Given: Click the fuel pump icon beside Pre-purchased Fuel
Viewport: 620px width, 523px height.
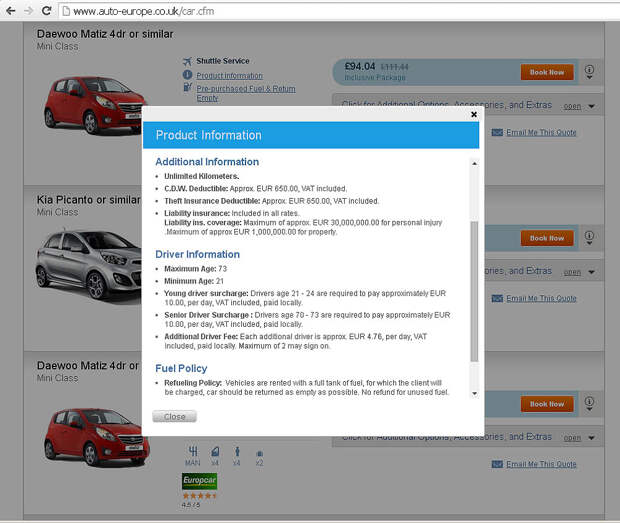Looking at the screenshot, I should coord(187,87).
